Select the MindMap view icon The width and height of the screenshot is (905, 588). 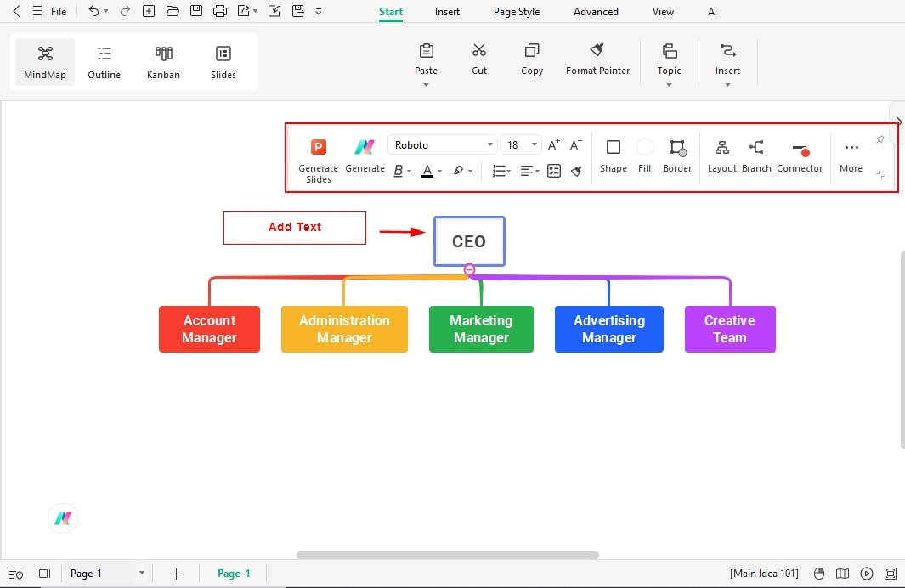tap(44, 60)
